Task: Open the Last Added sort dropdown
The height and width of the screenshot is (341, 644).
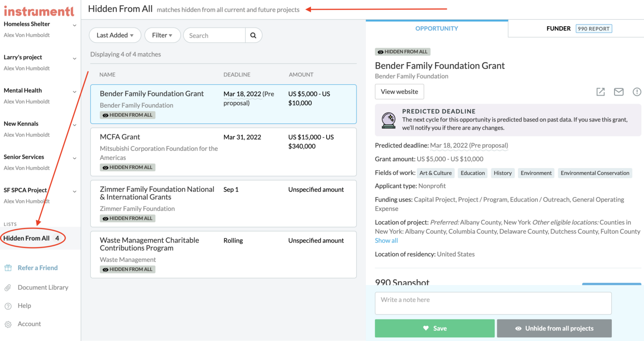Action: click(115, 35)
